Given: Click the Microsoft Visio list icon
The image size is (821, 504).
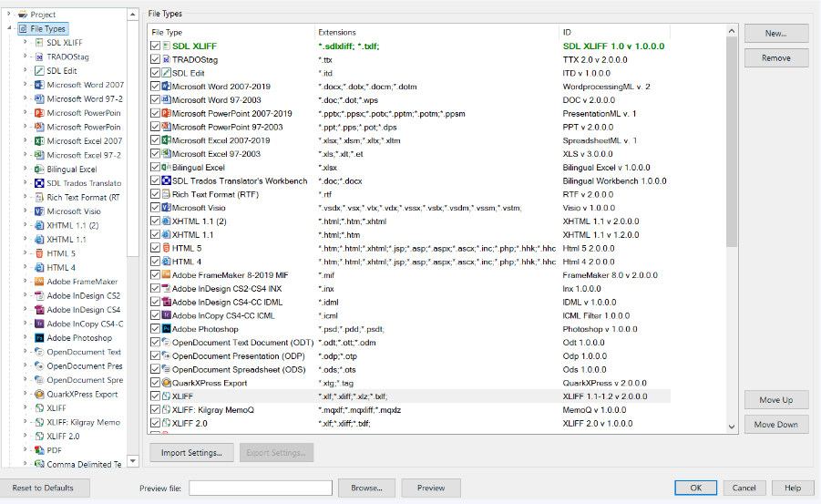Looking at the screenshot, I should pos(167,208).
